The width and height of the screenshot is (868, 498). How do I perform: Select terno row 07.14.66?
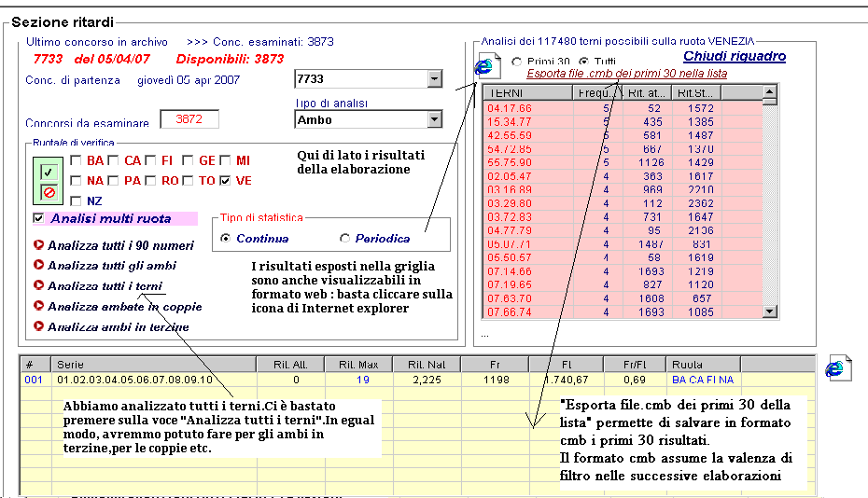tap(623, 271)
